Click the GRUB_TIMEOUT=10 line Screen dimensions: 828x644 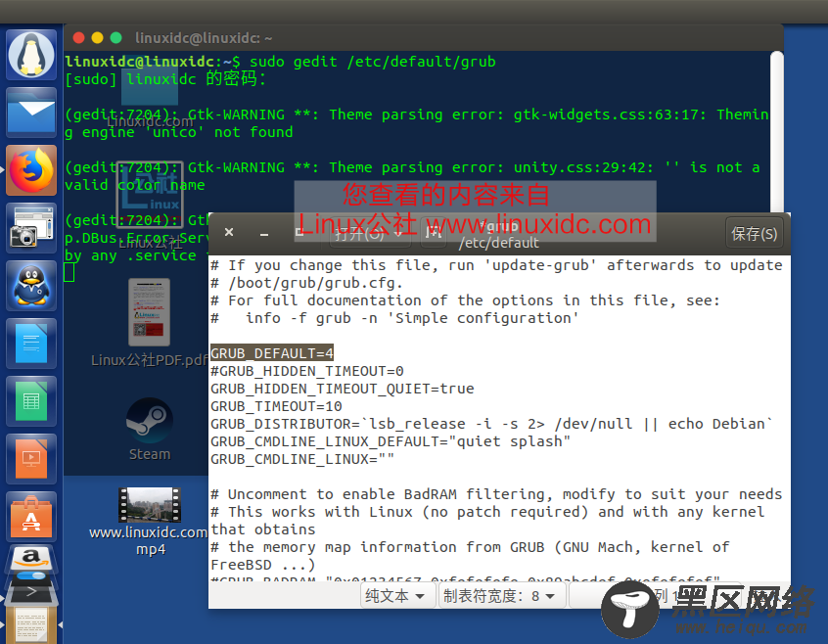(276, 406)
